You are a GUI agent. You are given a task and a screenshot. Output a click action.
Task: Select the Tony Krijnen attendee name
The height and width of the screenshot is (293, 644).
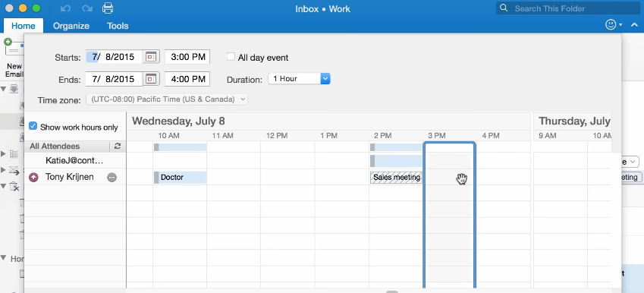(x=70, y=177)
